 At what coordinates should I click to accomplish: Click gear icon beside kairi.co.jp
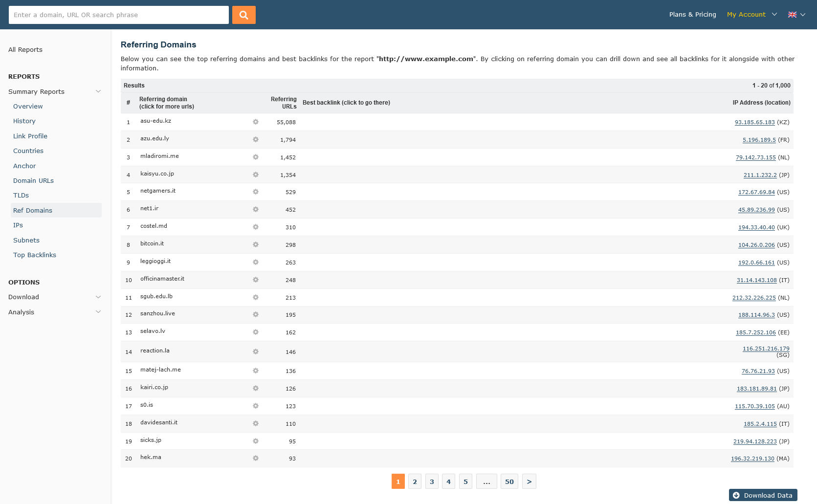pyautogui.click(x=255, y=388)
